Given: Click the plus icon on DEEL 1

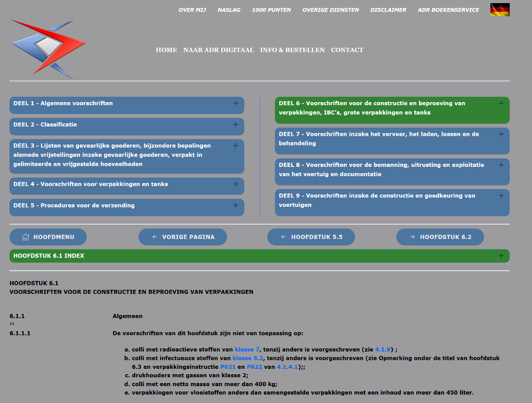Looking at the screenshot, I should coord(235,103).
